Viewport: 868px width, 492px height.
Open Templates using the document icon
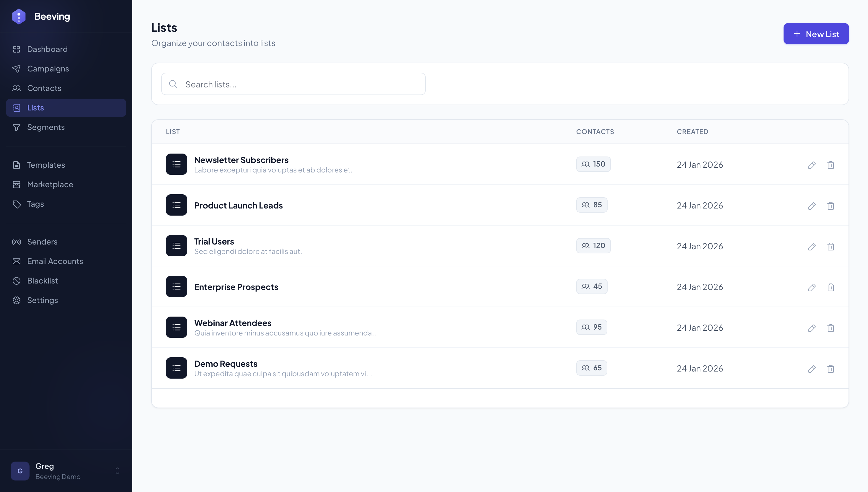pos(17,165)
